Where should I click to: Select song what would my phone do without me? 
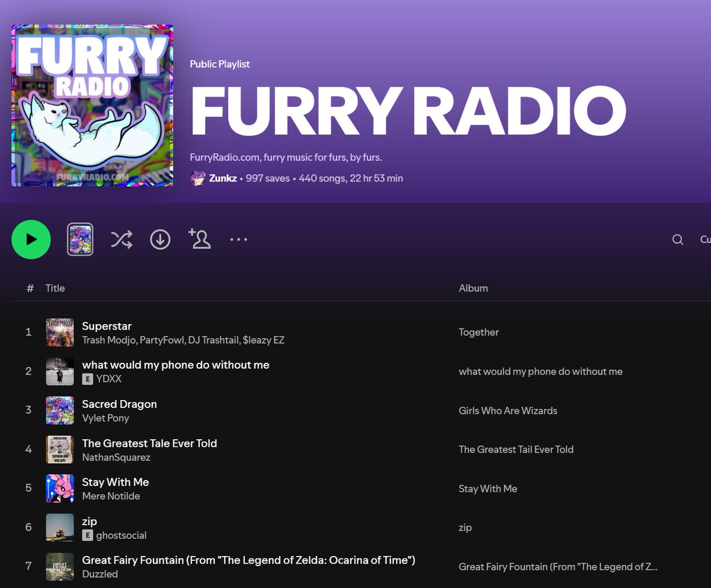(175, 365)
